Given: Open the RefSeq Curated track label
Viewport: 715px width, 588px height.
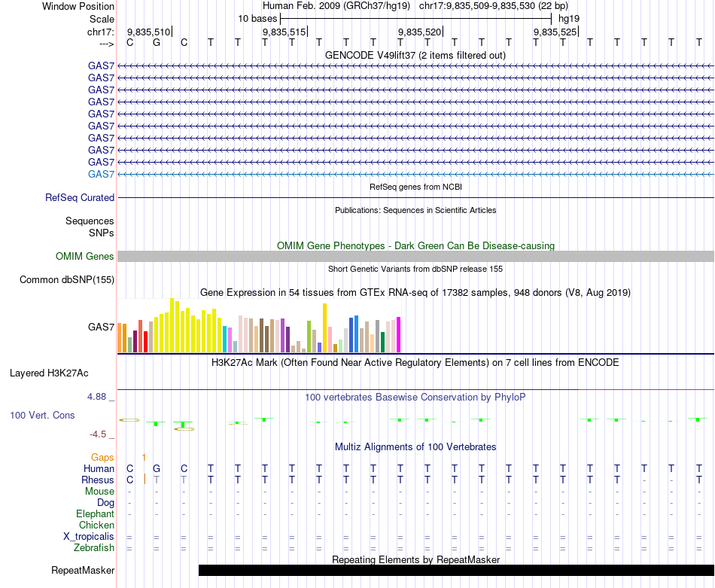Looking at the screenshot, I should coord(80,198).
